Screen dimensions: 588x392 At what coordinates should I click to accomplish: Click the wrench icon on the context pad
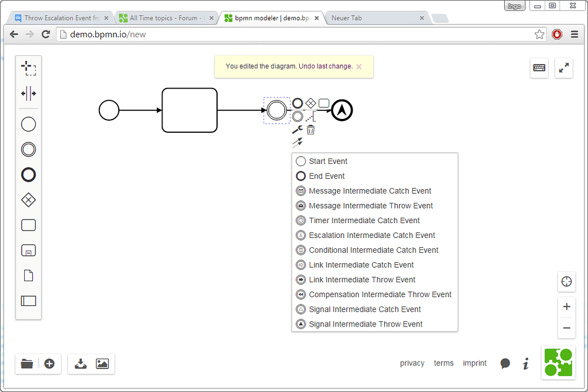pos(297,129)
